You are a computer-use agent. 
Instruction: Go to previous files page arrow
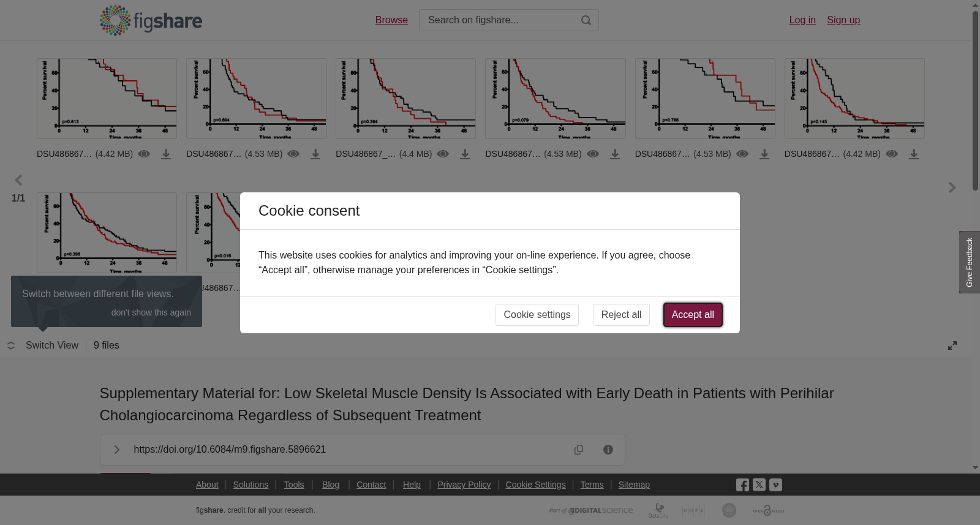click(x=18, y=180)
